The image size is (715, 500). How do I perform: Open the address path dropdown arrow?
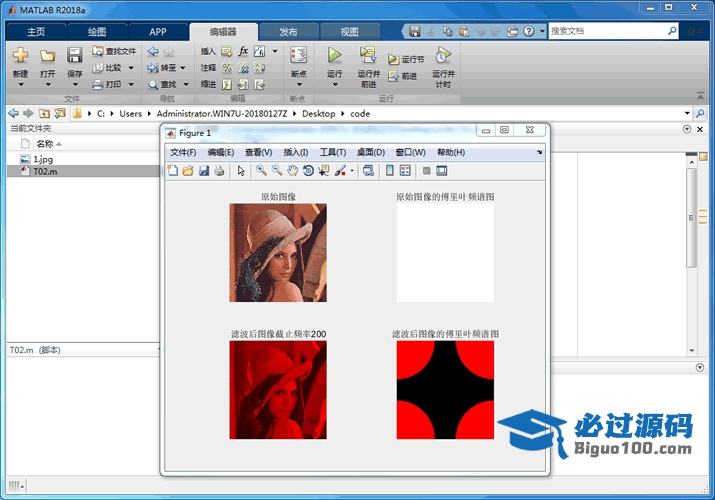685,113
